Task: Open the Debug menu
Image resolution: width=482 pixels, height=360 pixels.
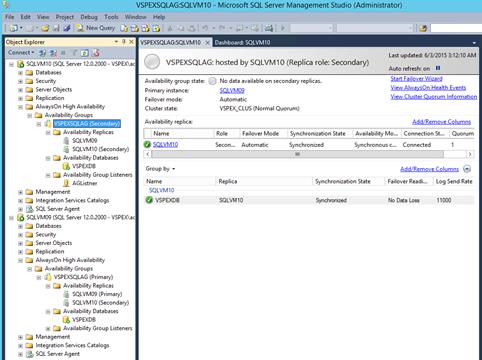Action: pyautogui.click(x=89, y=17)
